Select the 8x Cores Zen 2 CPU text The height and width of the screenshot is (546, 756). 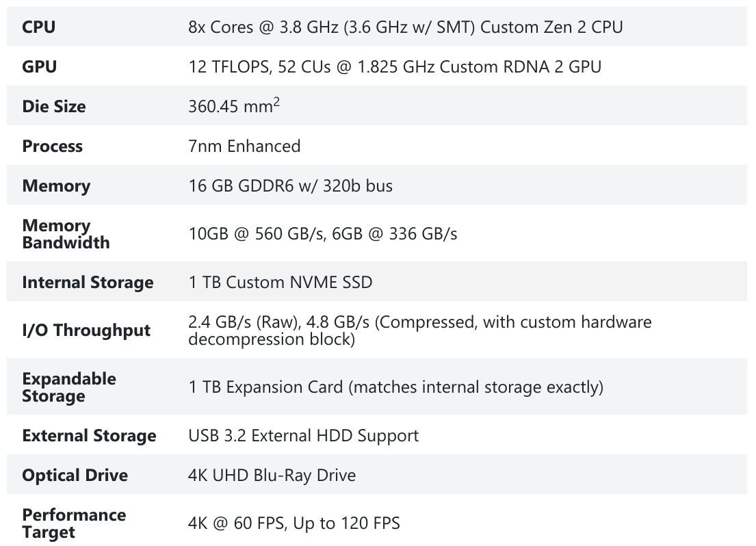click(405, 27)
